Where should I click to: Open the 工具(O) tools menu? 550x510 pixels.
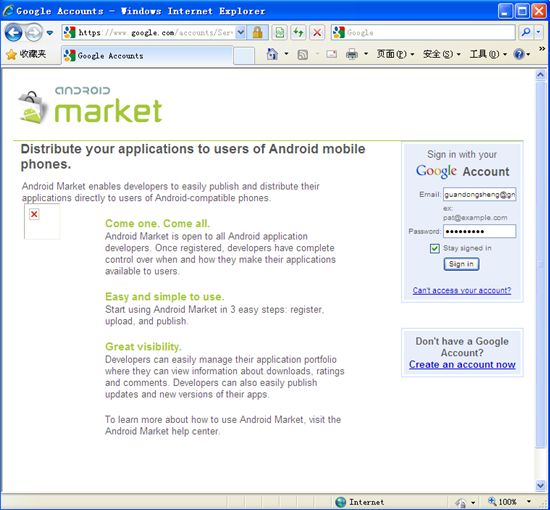tap(488, 54)
